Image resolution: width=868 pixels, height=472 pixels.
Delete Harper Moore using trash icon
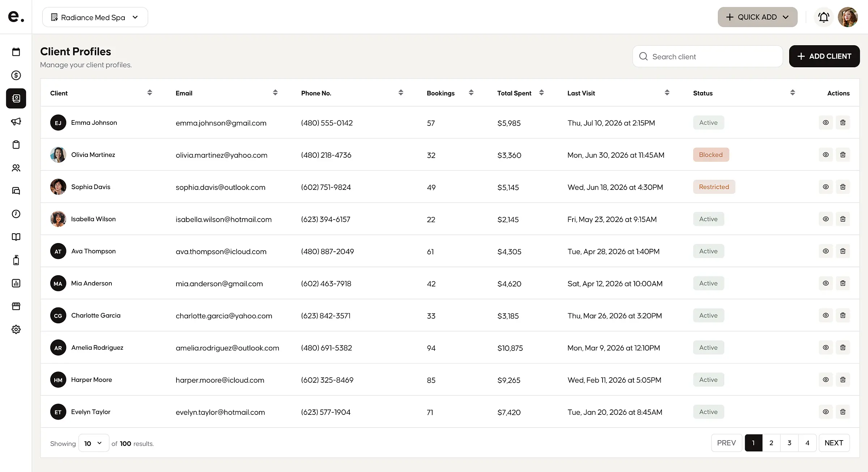point(843,380)
